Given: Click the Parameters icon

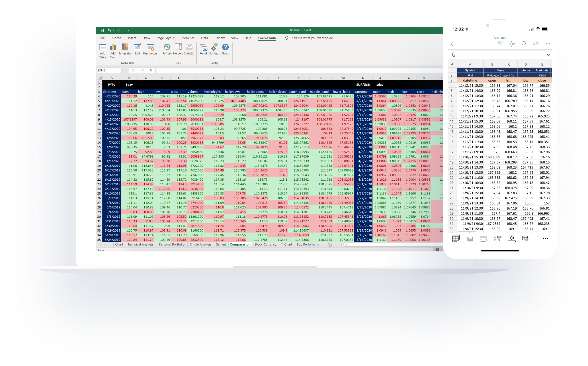Looking at the screenshot, I should click(150, 47).
